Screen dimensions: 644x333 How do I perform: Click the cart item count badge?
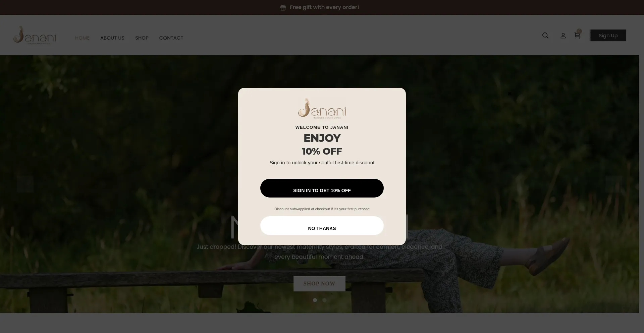579,31
